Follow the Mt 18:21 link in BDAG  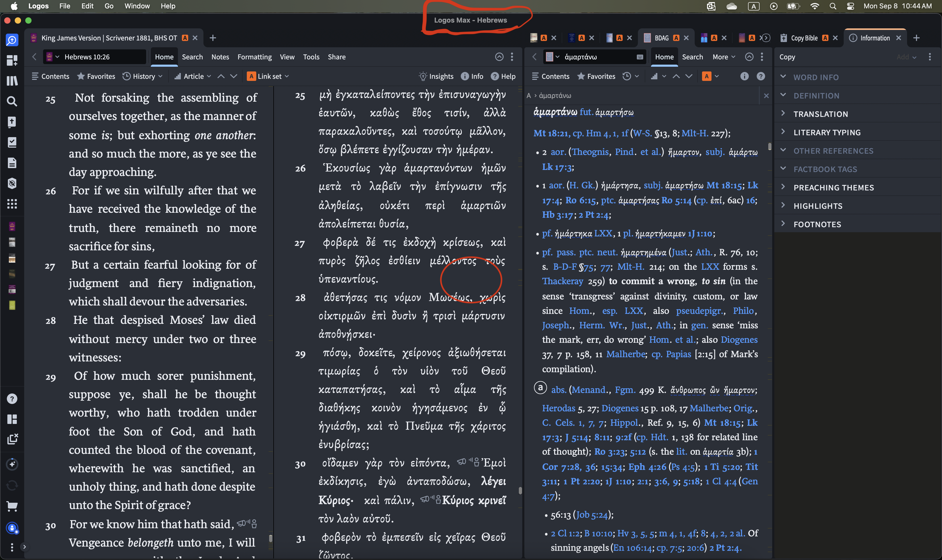pos(551,133)
